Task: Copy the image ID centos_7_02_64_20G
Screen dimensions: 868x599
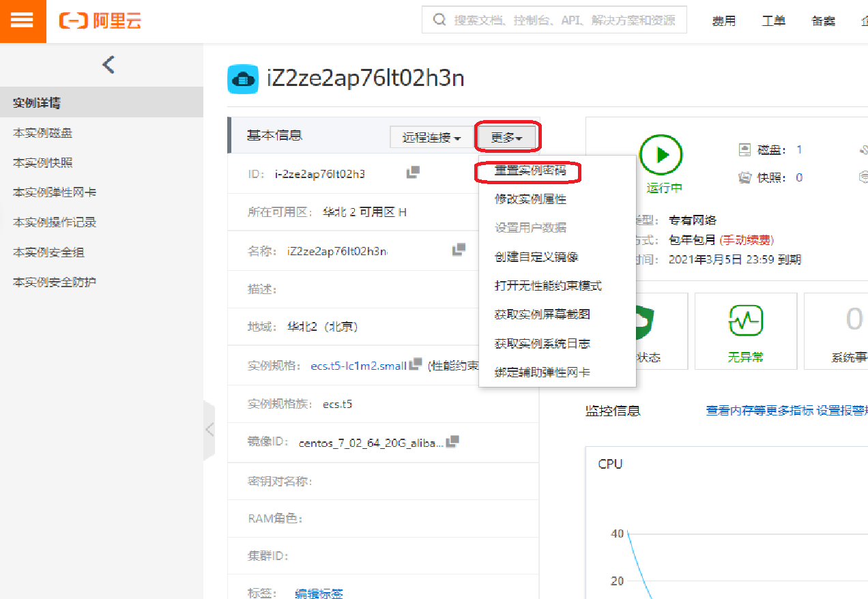Action: [x=451, y=441]
